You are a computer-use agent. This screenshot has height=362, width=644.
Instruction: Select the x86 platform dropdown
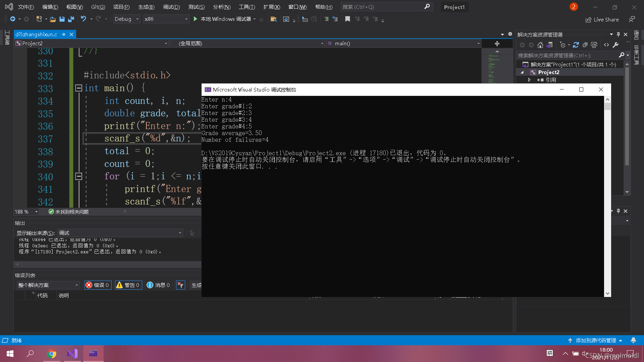click(166, 18)
